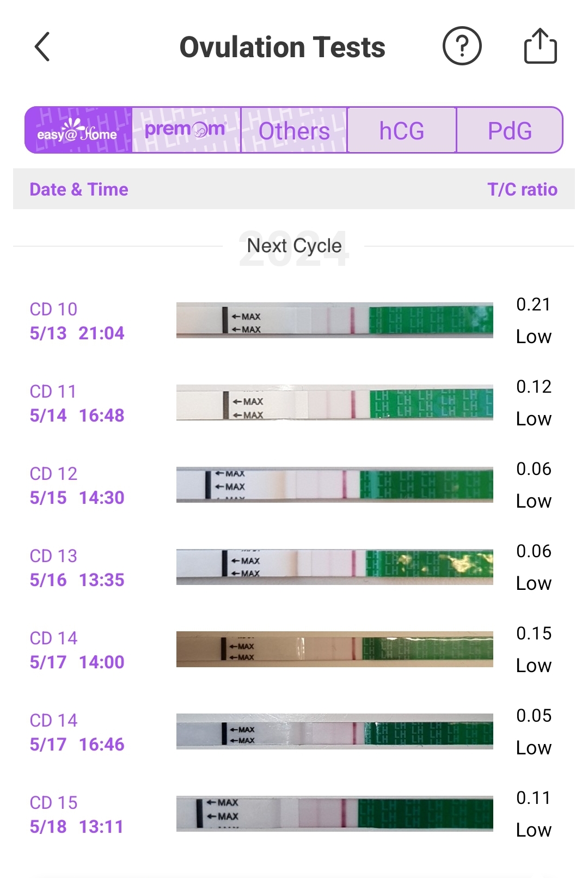Open the CD 11 test strip photo
This screenshot has width=588, height=878.
click(x=334, y=403)
